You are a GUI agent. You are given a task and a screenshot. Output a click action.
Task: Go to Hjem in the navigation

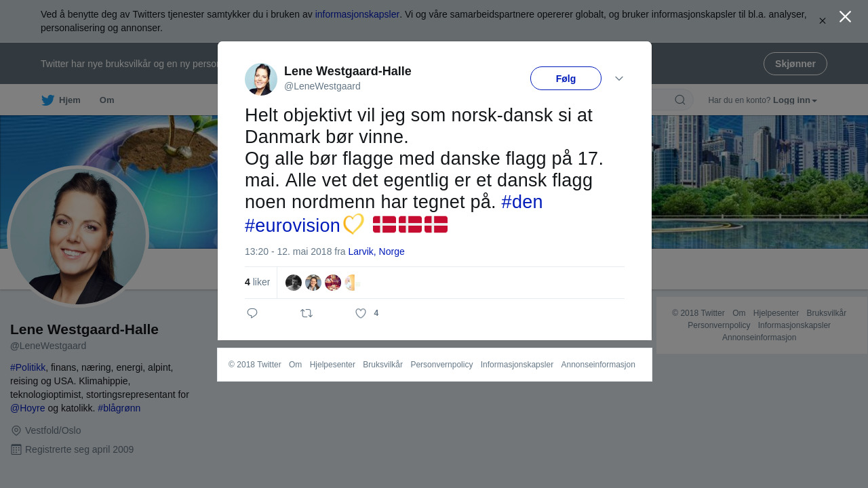[70, 100]
